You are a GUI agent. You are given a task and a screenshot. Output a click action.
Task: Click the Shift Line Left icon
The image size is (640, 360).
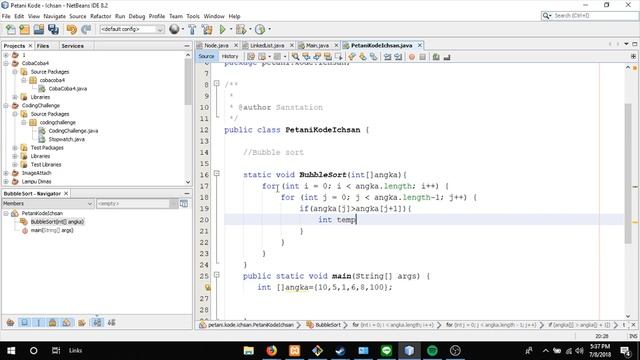pos(387,57)
